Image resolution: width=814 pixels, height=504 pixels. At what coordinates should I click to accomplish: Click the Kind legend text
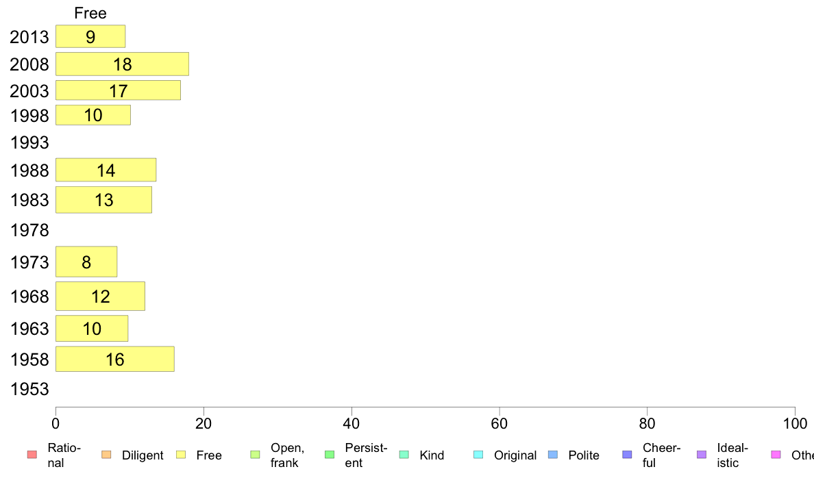pos(432,455)
